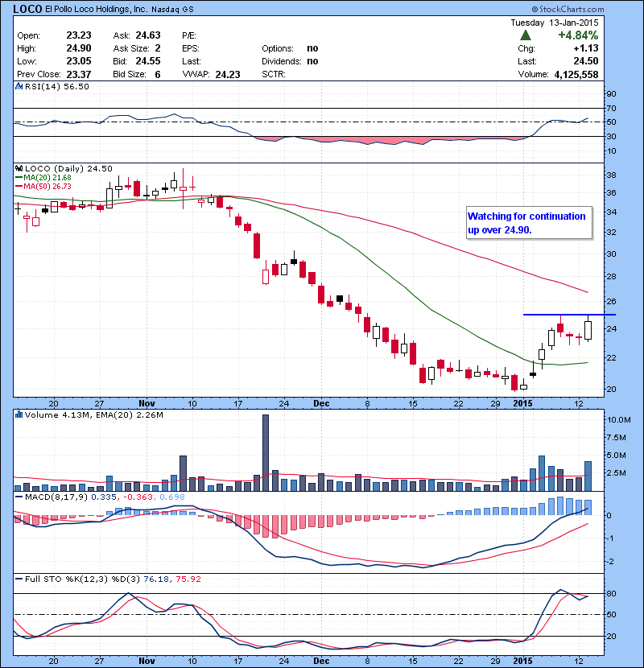644x668 pixels.
Task: Click the green up-arrow price change icon
Action: point(526,35)
